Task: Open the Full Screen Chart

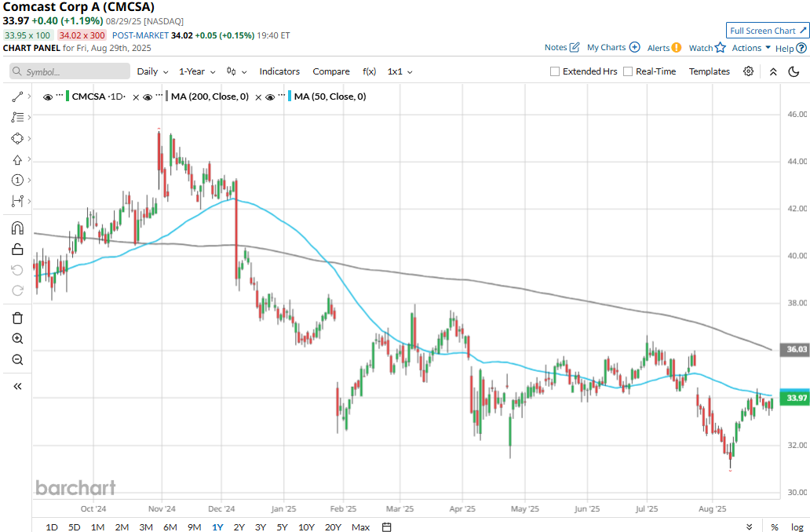Action: point(768,31)
